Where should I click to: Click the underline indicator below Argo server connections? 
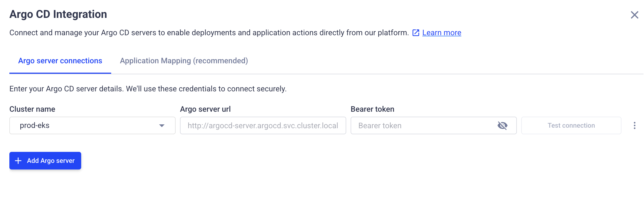60,73
